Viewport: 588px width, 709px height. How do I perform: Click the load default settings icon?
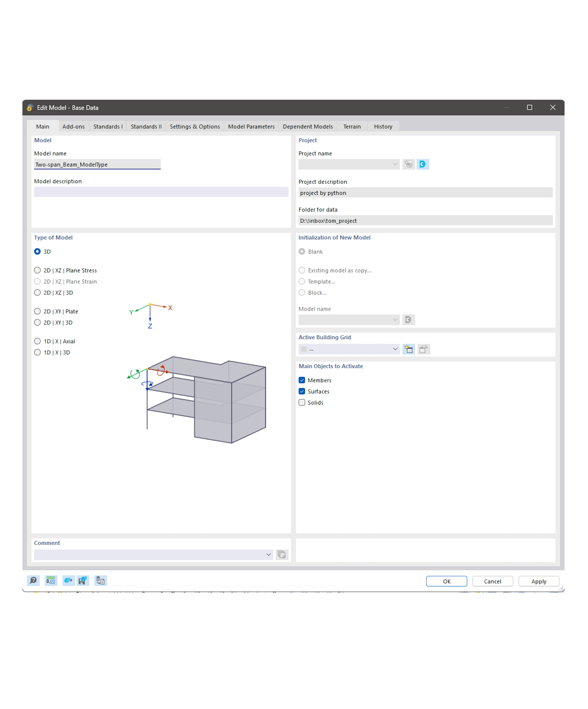coord(68,581)
